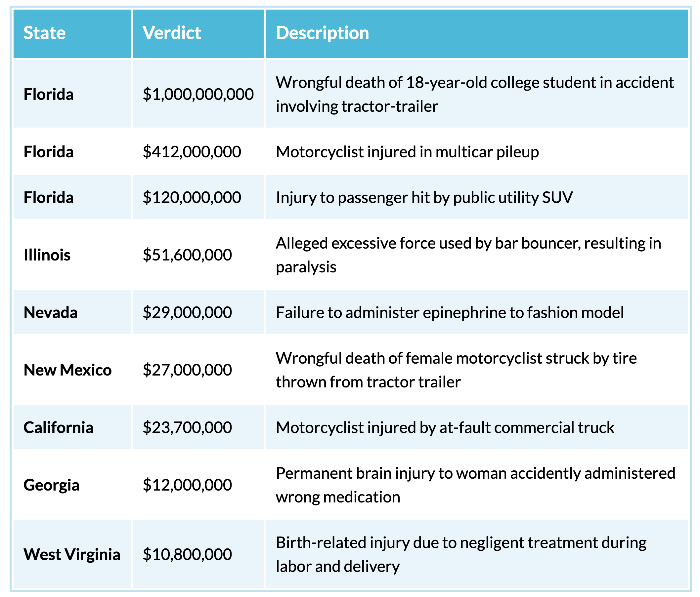Click the $23,700,000 verdict amount
Viewport: 700px width, 597px height.
coord(187,427)
